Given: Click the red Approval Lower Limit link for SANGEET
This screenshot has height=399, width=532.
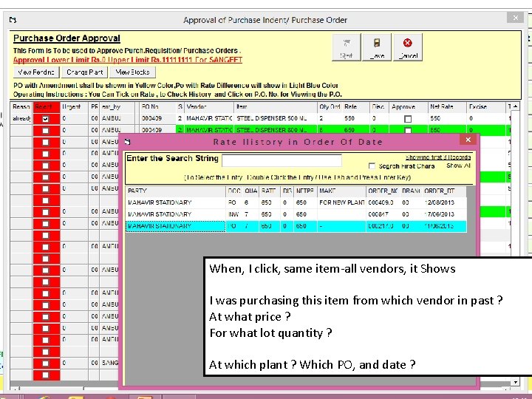Looking at the screenshot, I should coord(128,60).
